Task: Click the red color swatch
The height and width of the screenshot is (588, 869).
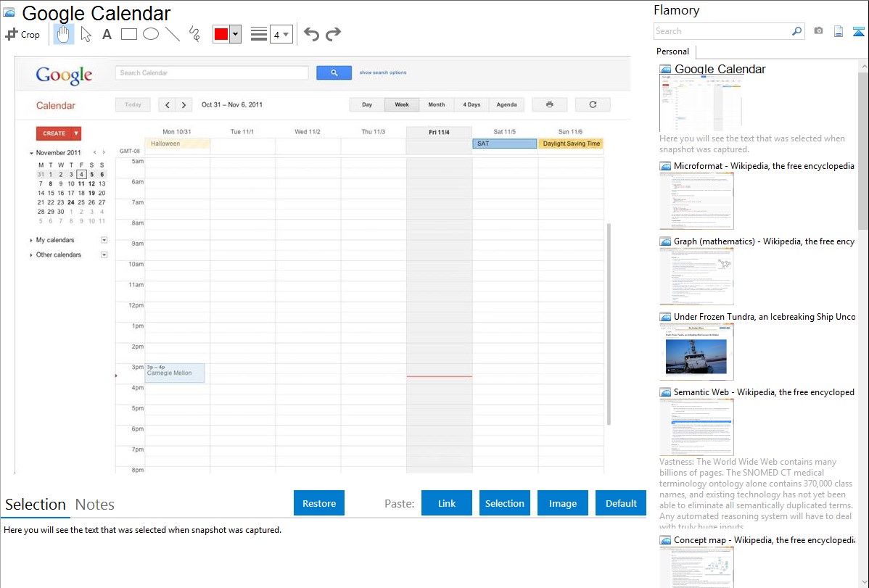Action: pyautogui.click(x=221, y=34)
